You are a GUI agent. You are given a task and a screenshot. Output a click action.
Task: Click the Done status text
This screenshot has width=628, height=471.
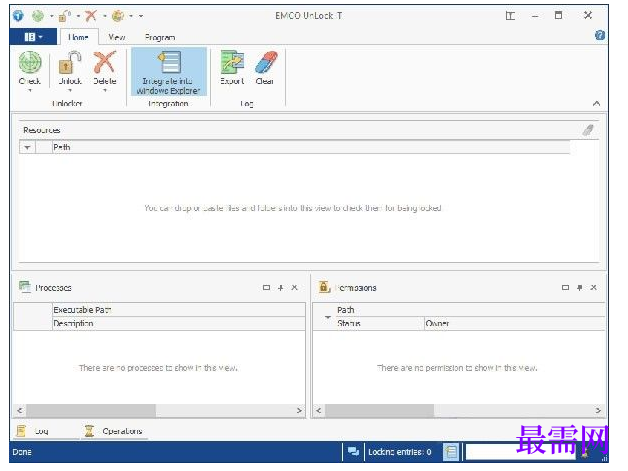coord(22,452)
